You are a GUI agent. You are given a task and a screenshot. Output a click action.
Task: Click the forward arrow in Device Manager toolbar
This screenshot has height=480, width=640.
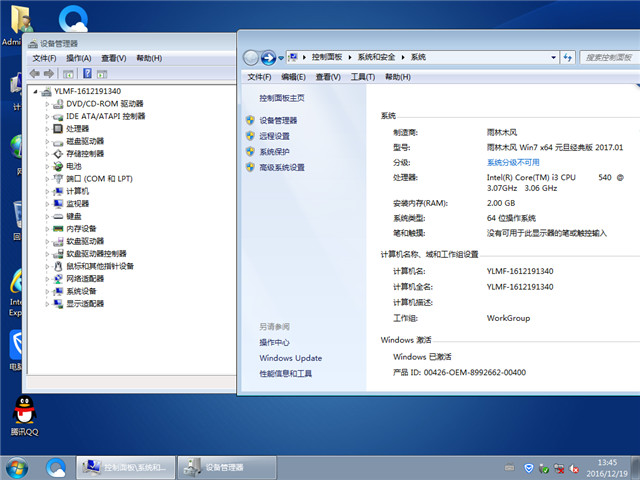pyautogui.click(x=49, y=73)
